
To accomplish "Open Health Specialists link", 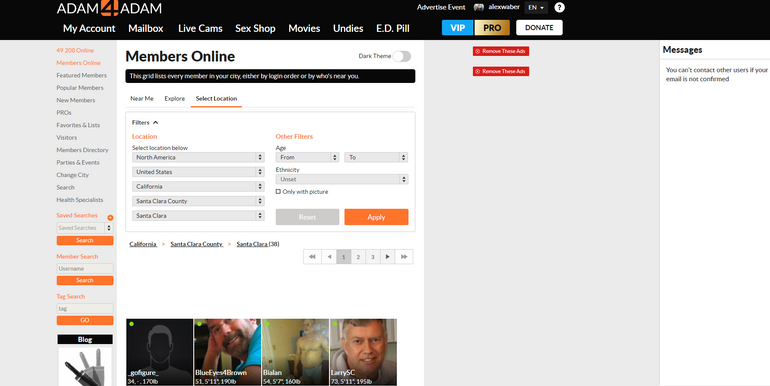I will point(80,200).
